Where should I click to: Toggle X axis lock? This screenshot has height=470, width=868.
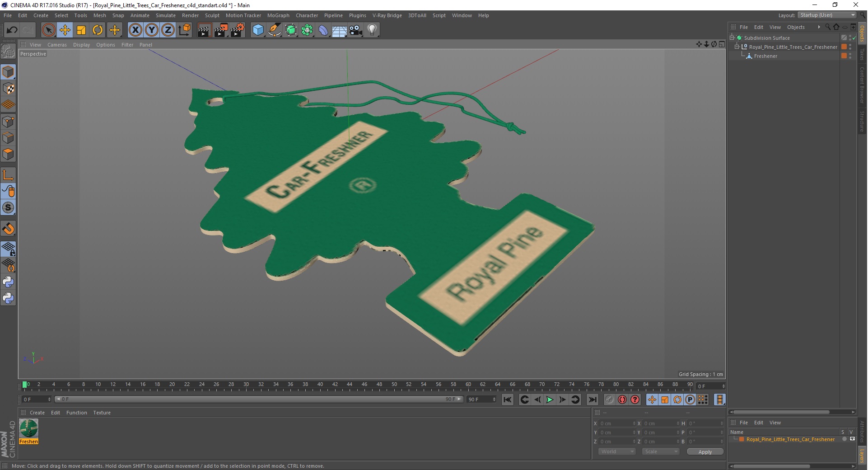tap(135, 30)
